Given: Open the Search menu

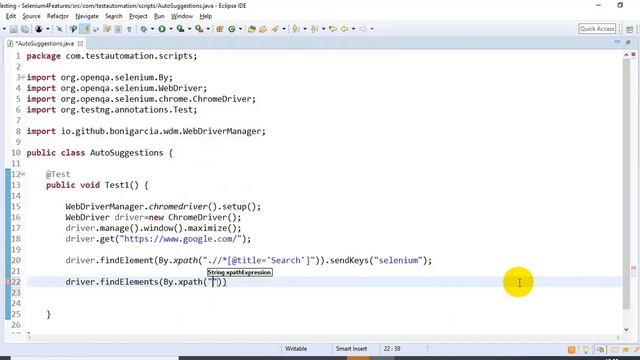Looking at the screenshot, I should pyautogui.click(x=114, y=16).
